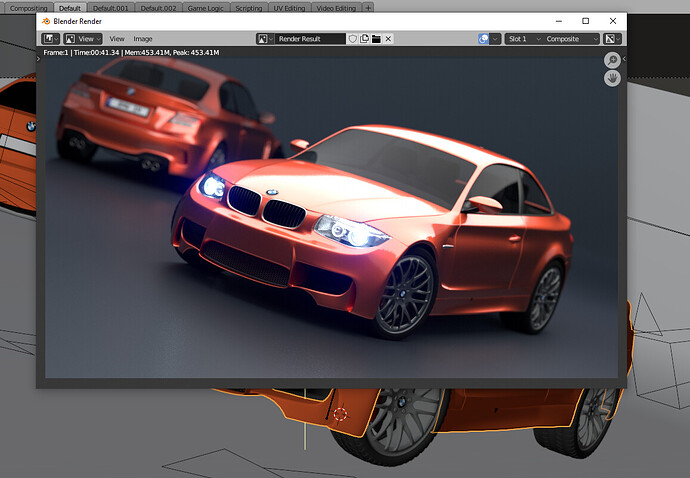Click the open image folder icon
Screen dimensions: 690x478
click(376, 39)
